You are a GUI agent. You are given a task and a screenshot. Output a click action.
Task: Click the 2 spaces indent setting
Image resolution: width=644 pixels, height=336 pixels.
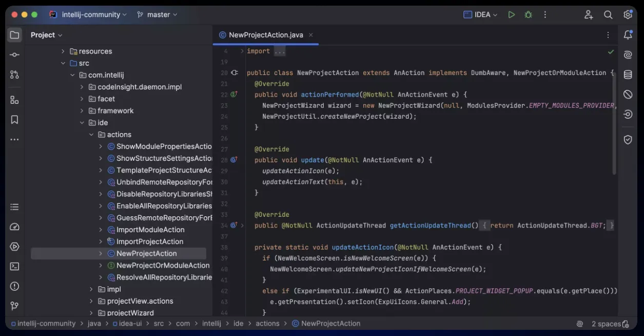tap(606, 324)
